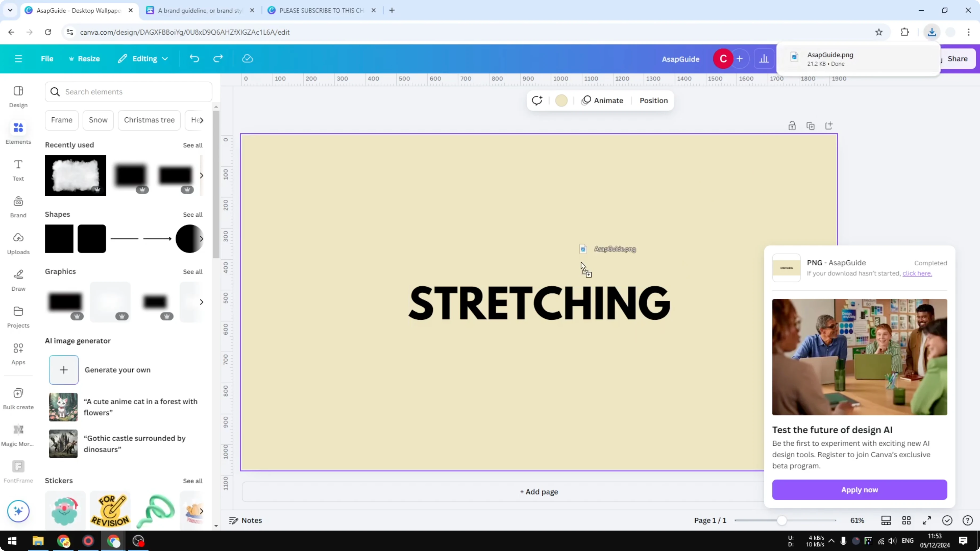This screenshot has width=980, height=551.
Task: Open the Windows Start menu
Action: (12, 541)
